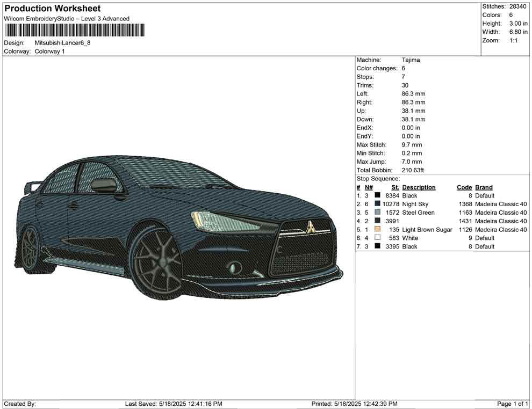The image size is (532, 409).
Task: Select the Night Sky color swatch
Action: tap(377, 204)
